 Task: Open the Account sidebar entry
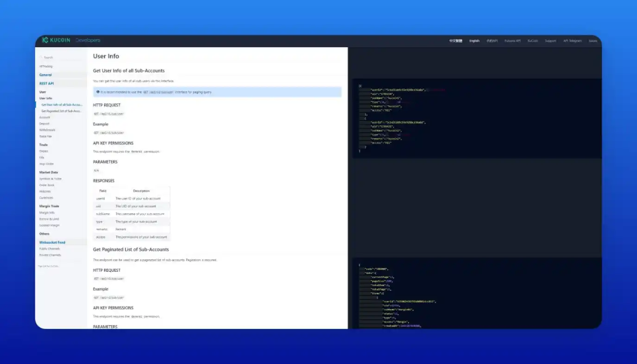(44, 117)
